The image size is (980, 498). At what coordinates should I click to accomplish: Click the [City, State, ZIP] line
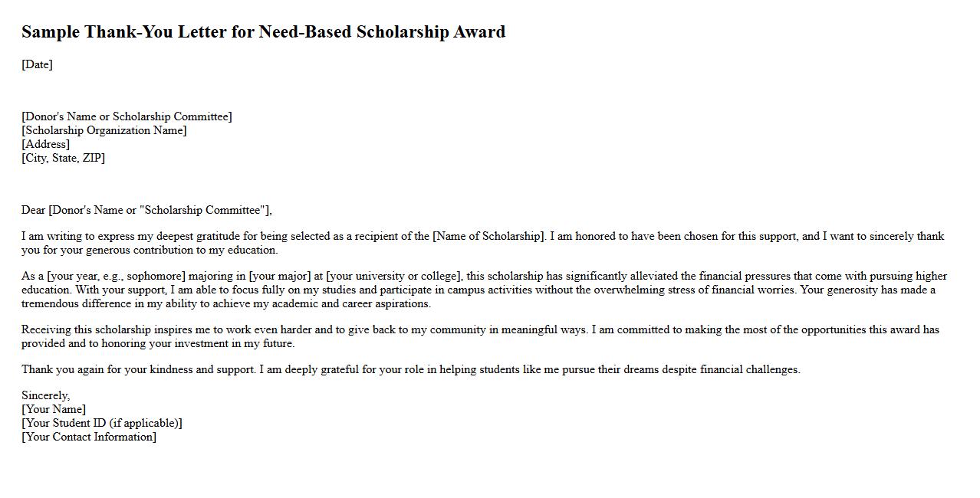(x=63, y=158)
